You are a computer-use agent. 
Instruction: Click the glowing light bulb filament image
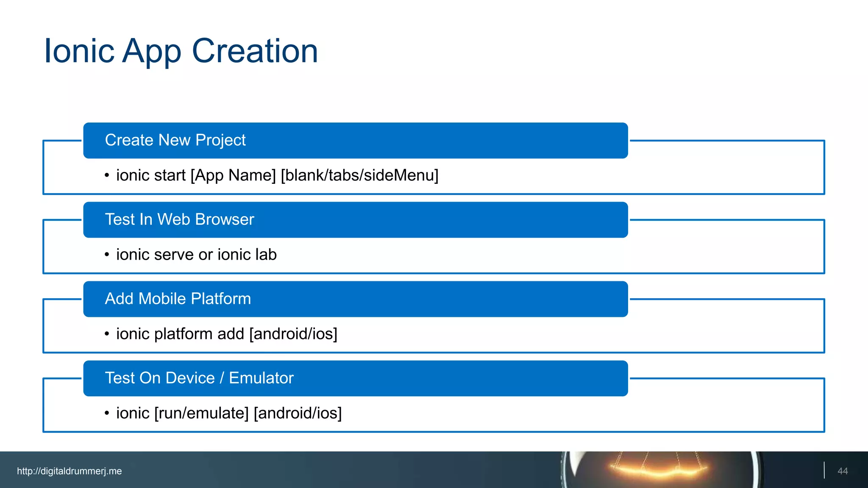[661, 469]
